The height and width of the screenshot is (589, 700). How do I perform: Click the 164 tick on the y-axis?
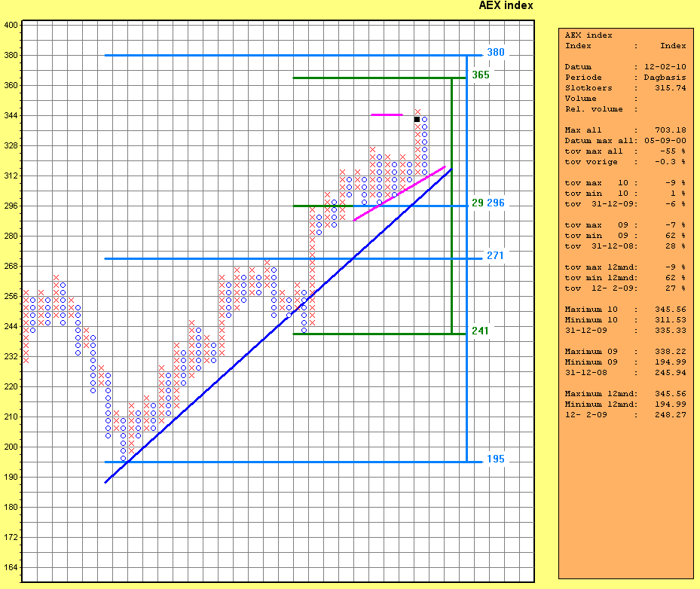click(x=11, y=567)
